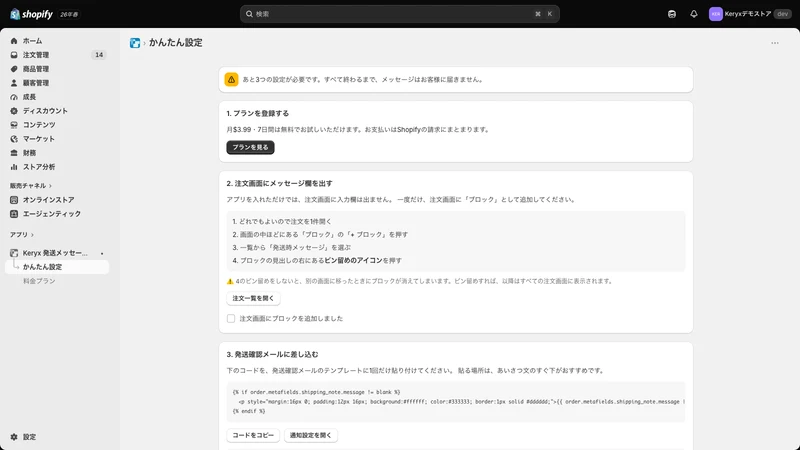This screenshot has height=450, width=800.
Task: Click the 財務 finance icon
Action: pos(14,153)
